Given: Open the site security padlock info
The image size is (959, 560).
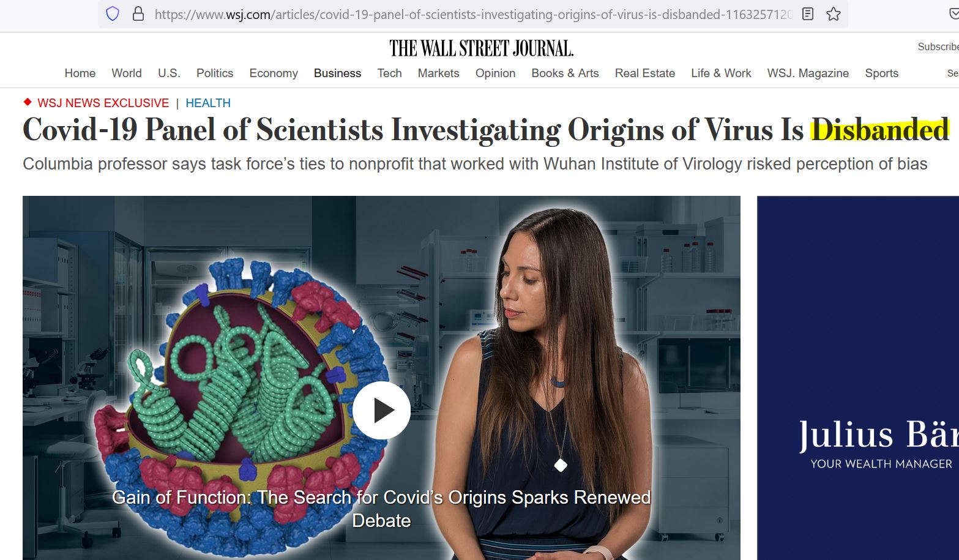Looking at the screenshot, I should point(138,14).
